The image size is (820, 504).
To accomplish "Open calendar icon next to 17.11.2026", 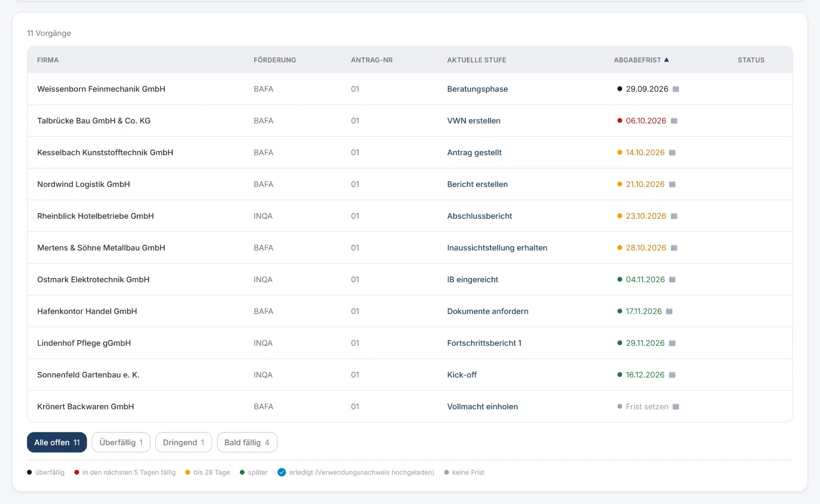I will [669, 311].
